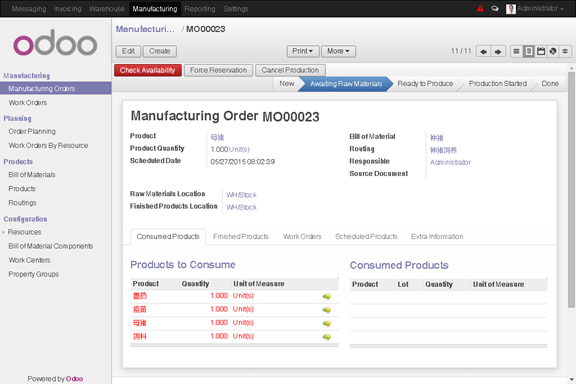The height and width of the screenshot is (384, 576).
Task: Click the Production Started status step
Action: coord(497,84)
